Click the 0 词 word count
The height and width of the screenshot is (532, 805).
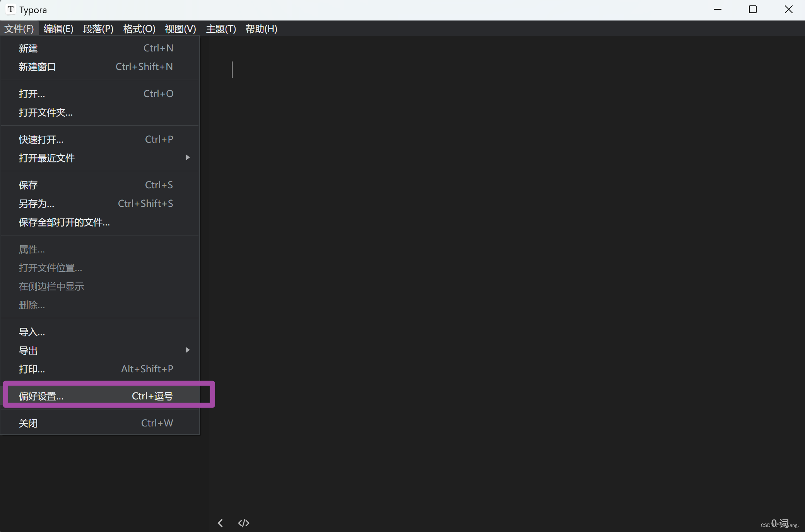coord(780,523)
